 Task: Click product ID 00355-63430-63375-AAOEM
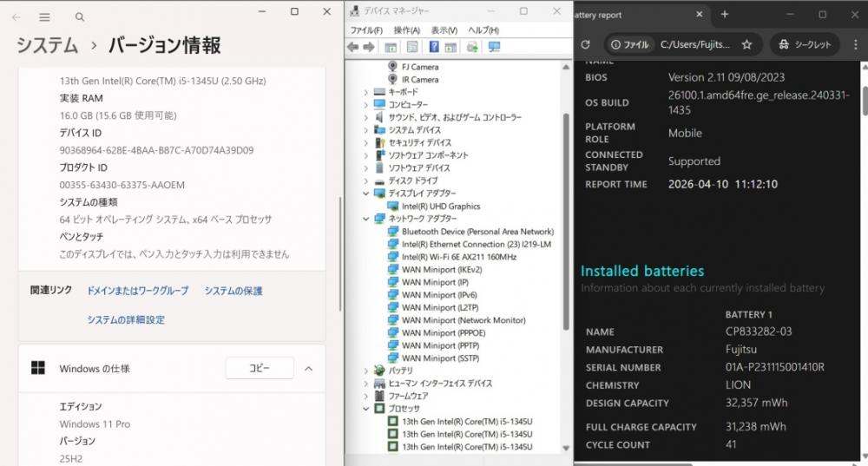pos(122,185)
